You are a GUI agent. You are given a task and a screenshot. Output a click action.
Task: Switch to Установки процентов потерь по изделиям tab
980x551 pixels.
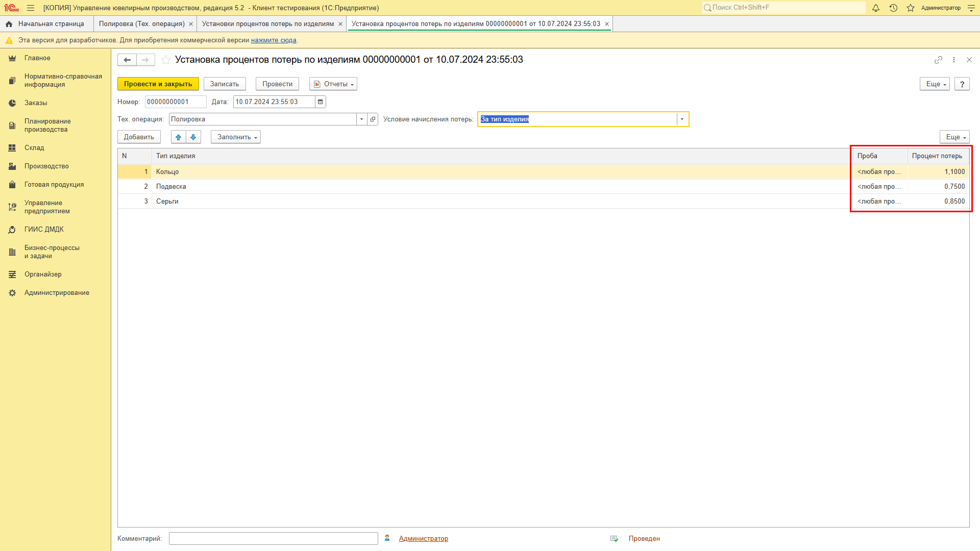268,24
